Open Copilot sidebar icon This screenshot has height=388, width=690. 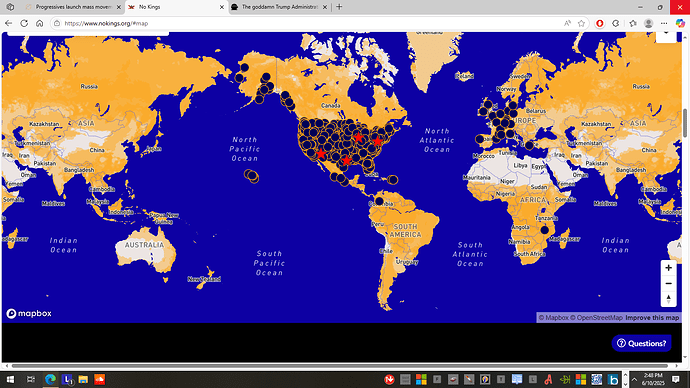(x=680, y=23)
